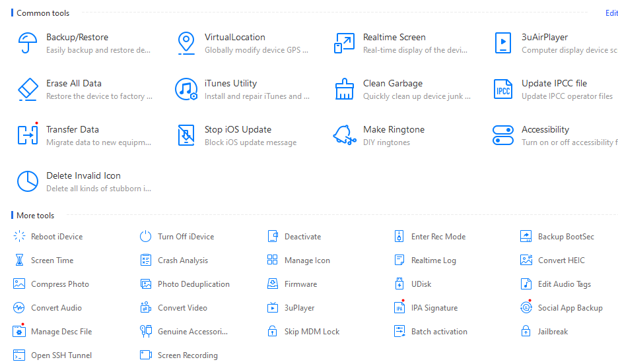
Task: Open the Update IPCC file icon
Action: pyautogui.click(x=503, y=89)
